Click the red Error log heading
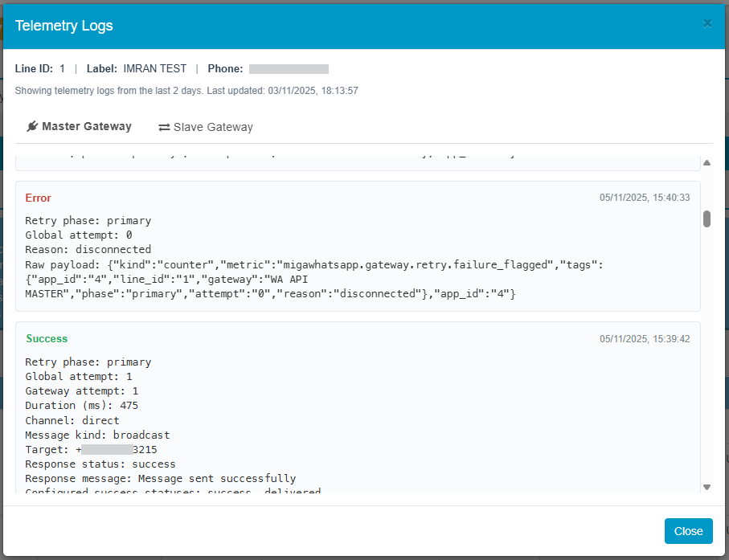The width and height of the screenshot is (729, 560). pyautogui.click(x=38, y=198)
